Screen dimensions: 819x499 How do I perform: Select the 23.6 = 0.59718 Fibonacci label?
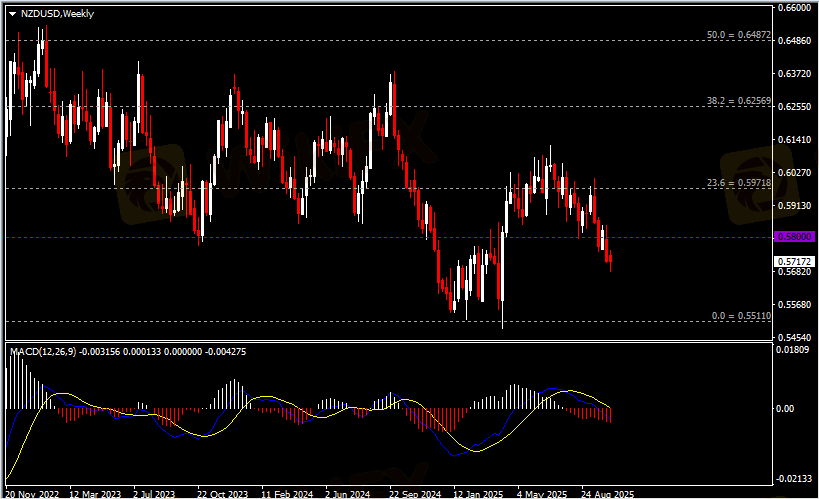[x=738, y=183]
